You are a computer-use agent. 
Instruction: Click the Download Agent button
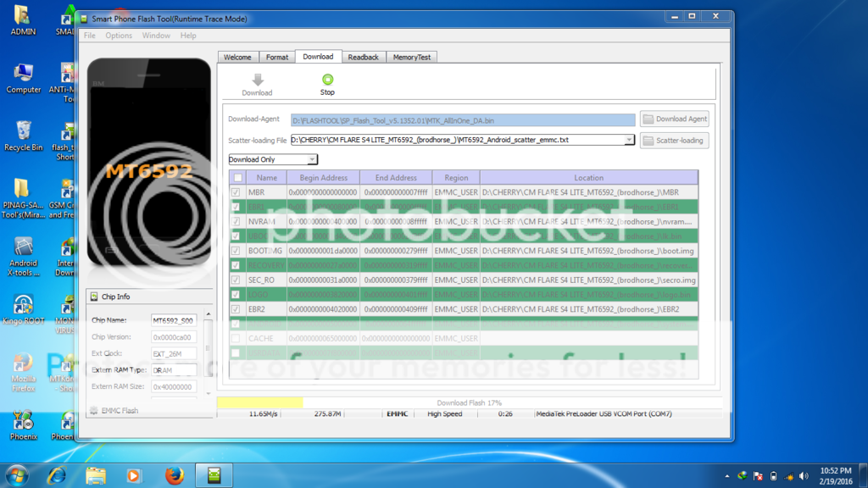coord(674,119)
